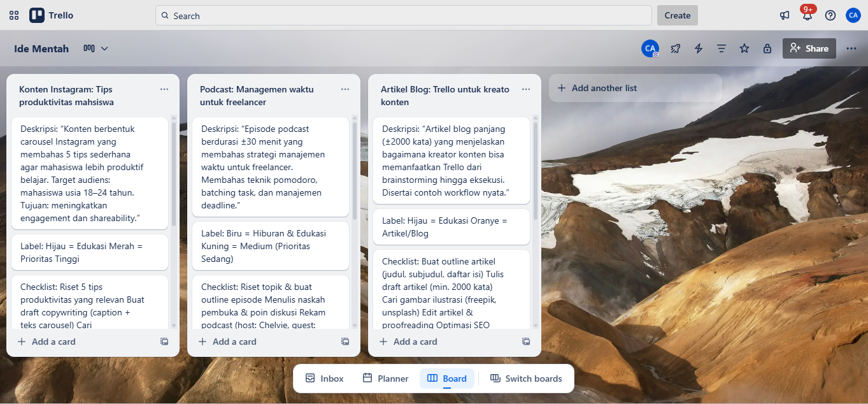This screenshot has width=868, height=404.
Task: Open the app switcher grid icon
Action: pyautogui.click(x=14, y=15)
